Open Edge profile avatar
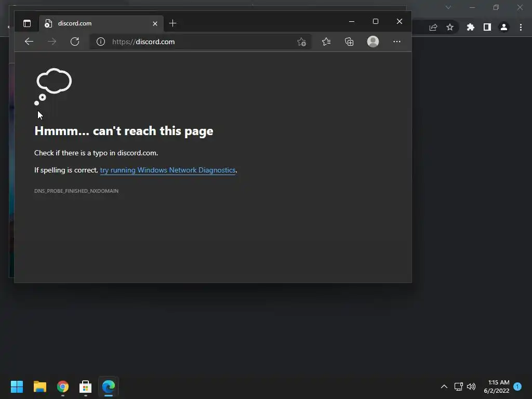Image resolution: width=532 pixels, height=399 pixels. [x=373, y=42]
